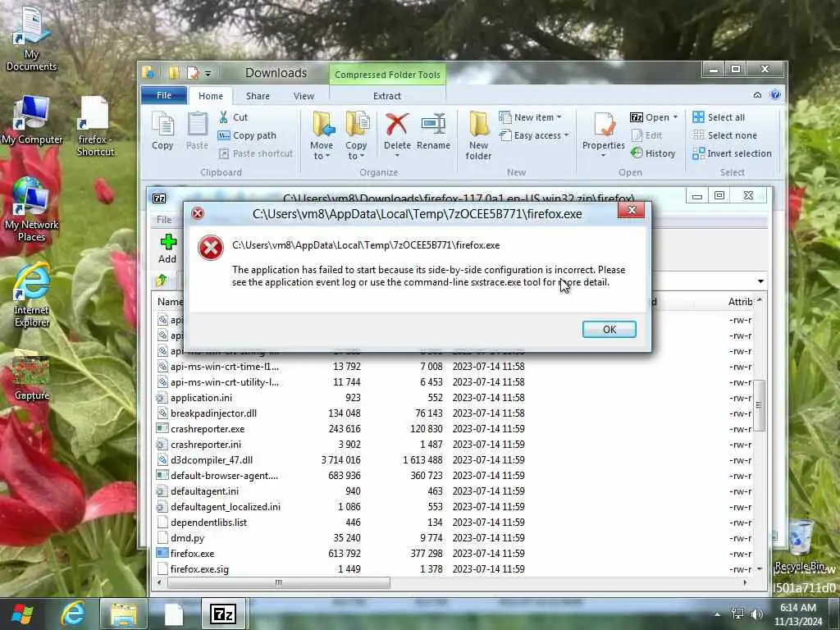The width and height of the screenshot is (840, 630).
Task: Select Copy path in Clipboard group
Action: click(247, 135)
